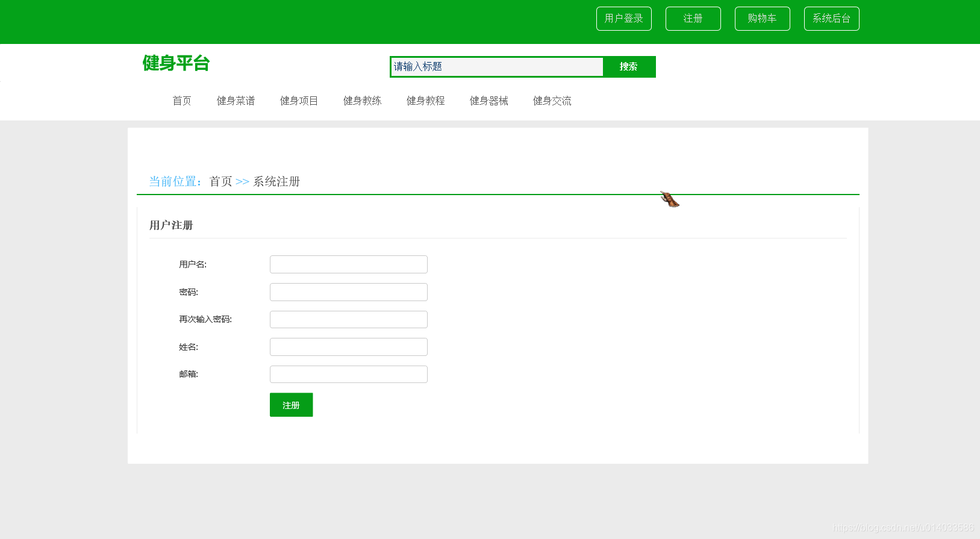Viewport: 980px width, 539px height.
Task: Click the 姓名 input field
Action: pyautogui.click(x=349, y=347)
